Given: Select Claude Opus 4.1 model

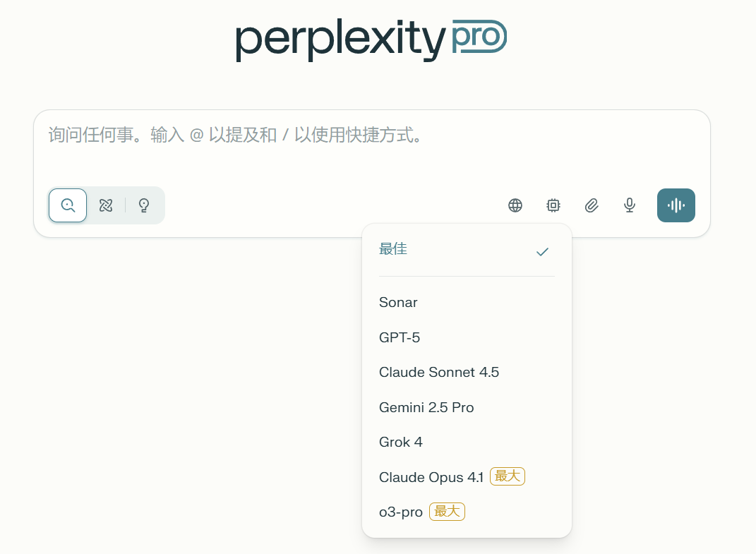Looking at the screenshot, I should coord(431,477).
